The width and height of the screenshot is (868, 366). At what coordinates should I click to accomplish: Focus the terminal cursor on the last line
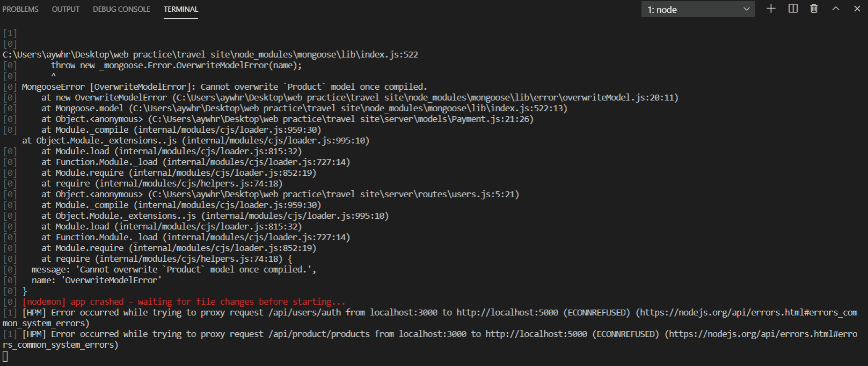tap(5, 356)
